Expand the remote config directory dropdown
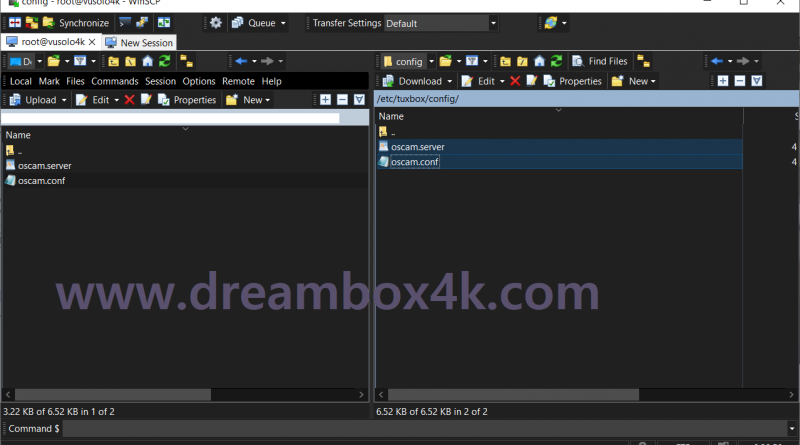Viewport: 800px width, 445px height. pos(430,61)
